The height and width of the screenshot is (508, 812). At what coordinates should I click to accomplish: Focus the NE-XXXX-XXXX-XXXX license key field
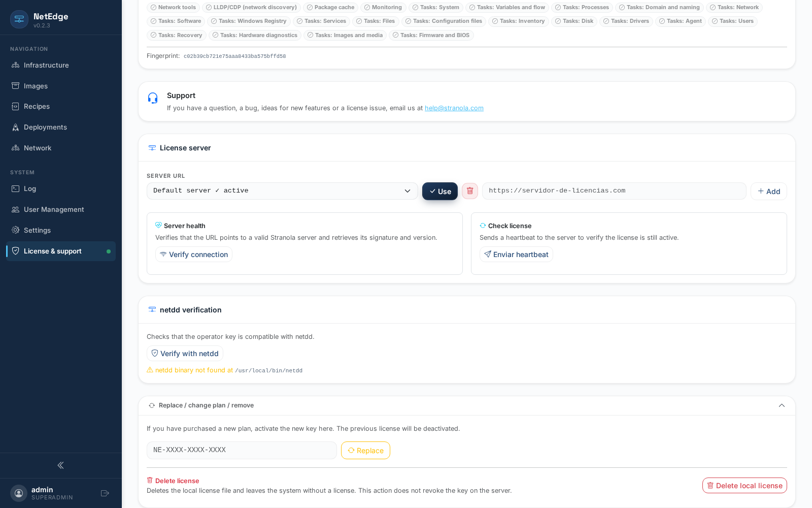point(242,450)
